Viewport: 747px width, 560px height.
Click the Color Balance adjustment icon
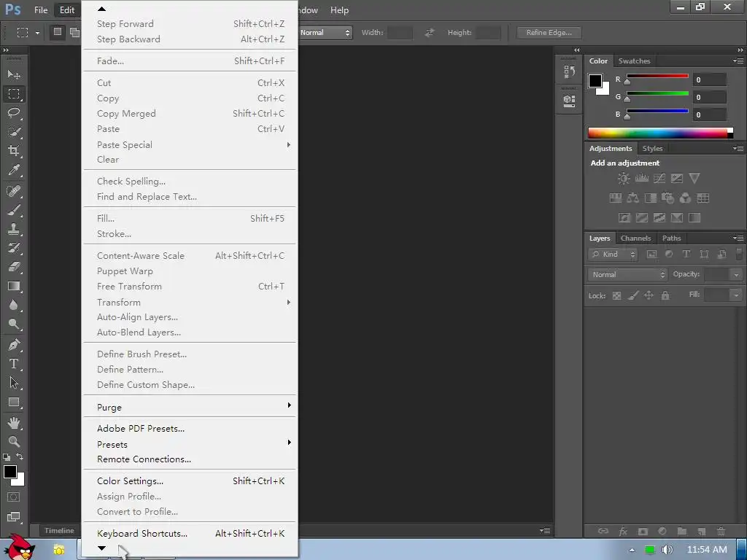[x=632, y=198]
